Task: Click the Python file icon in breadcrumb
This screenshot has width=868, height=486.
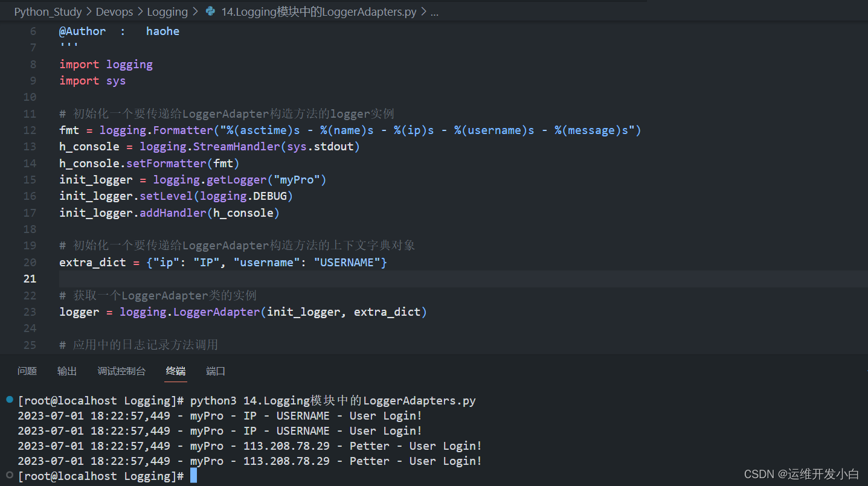Action: pos(210,11)
